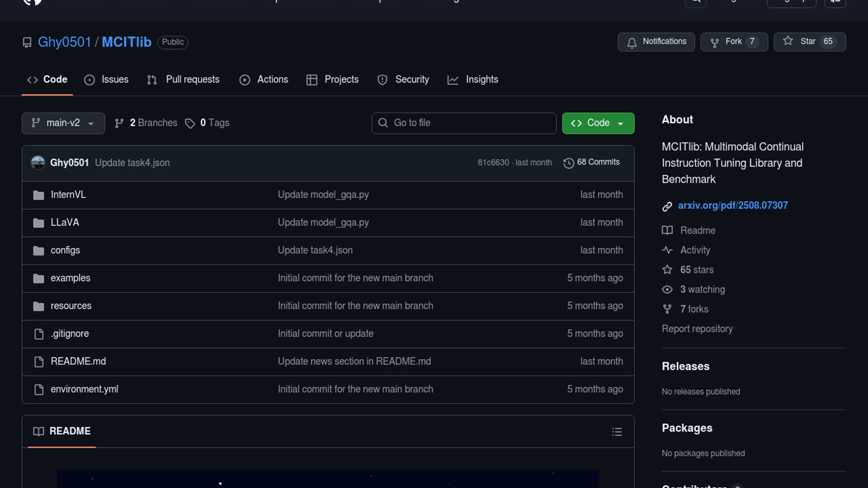Screen dimensions: 868x488
Task: Click the commit history clock icon
Action: coord(568,163)
